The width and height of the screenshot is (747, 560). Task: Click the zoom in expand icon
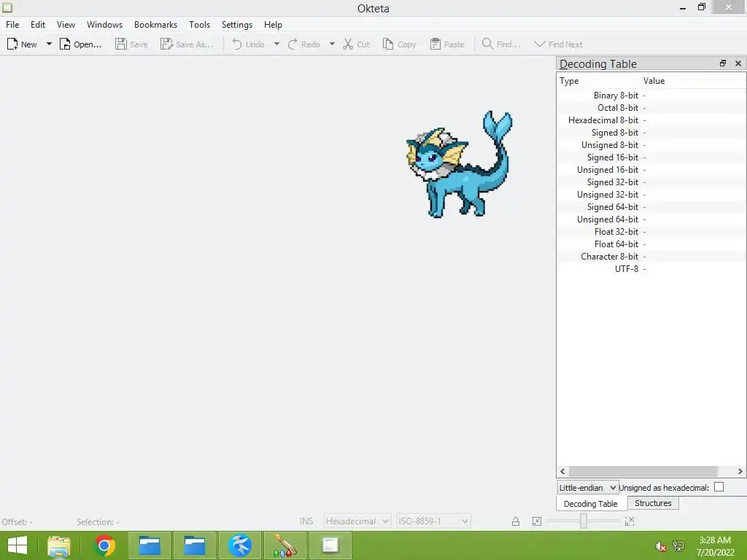tap(630, 521)
